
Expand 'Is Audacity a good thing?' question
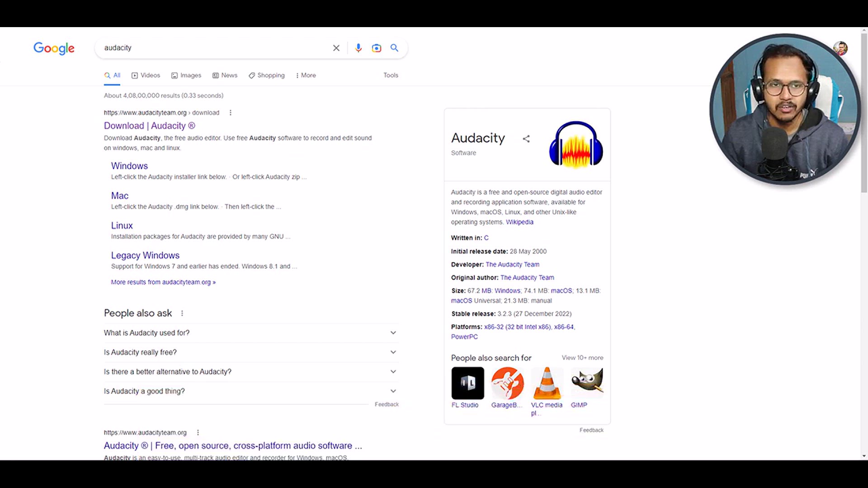[251, 391]
